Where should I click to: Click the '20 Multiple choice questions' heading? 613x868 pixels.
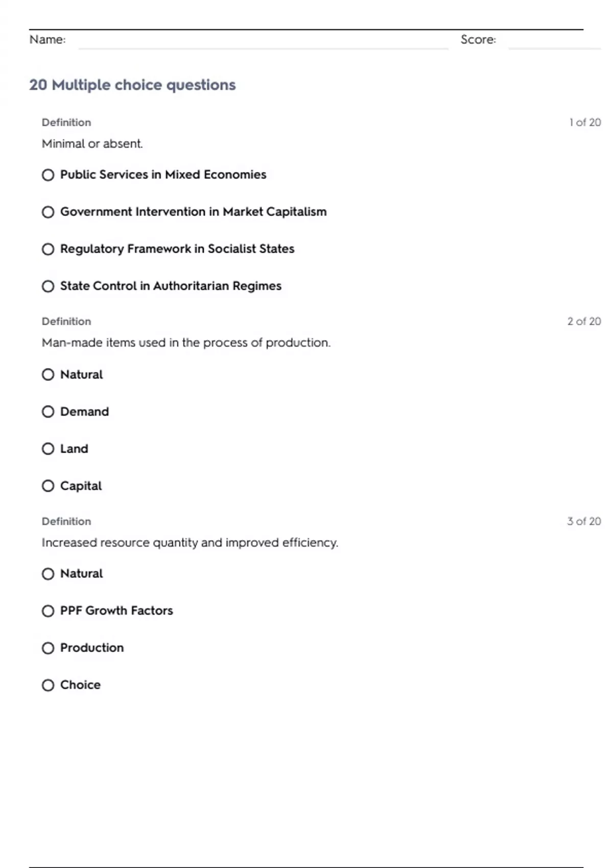[x=132, y=85]
